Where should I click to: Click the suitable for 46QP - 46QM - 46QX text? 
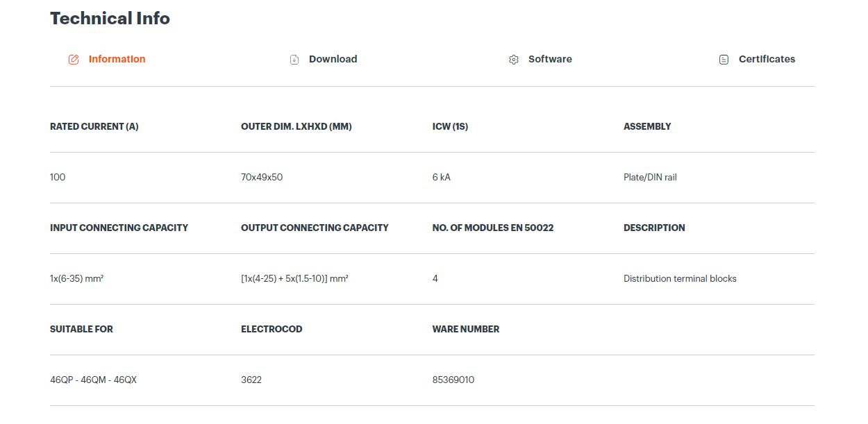(x=93, y=380)
